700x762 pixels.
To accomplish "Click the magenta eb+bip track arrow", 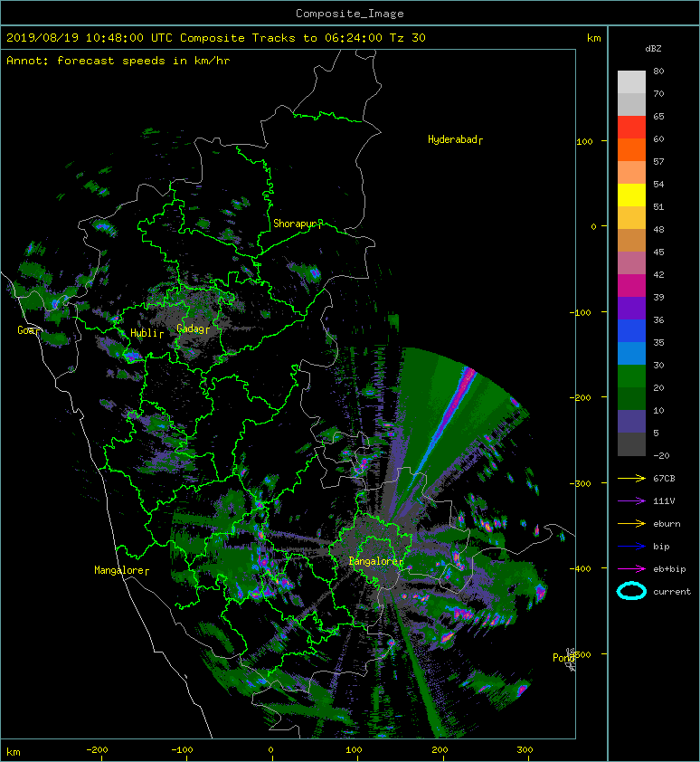I will [631, 569].
